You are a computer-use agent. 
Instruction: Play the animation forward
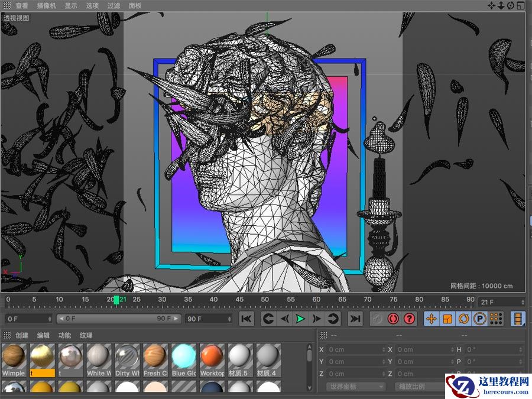301,319
